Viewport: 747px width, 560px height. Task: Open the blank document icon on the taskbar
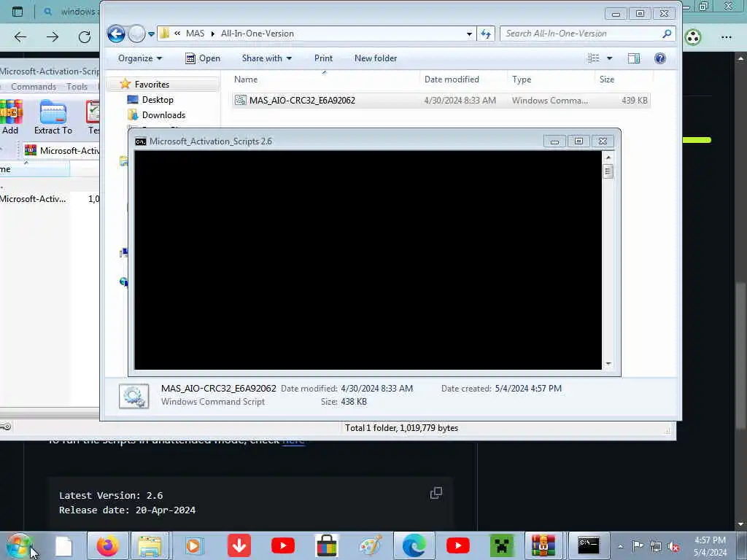63,545
